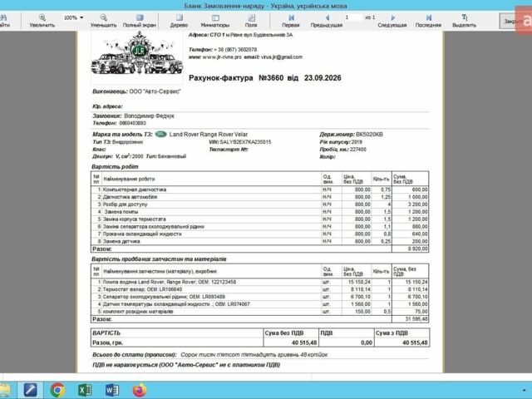Open Excel from the taskbar
This screenshot has height=399, width=532.
tap(85, 390)
